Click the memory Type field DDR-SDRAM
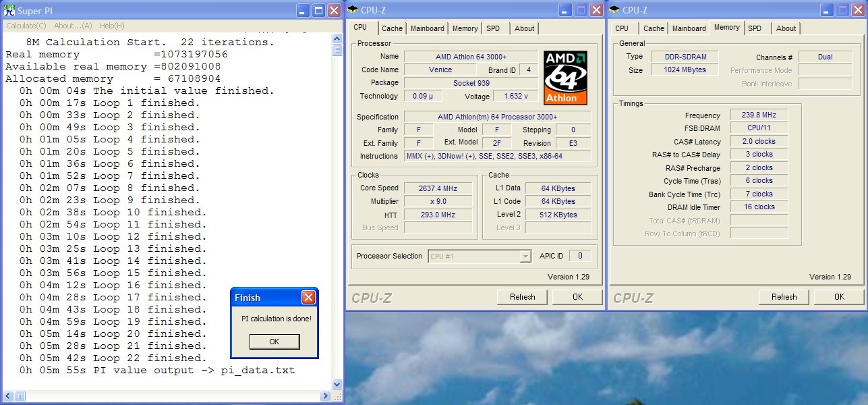Viewport: 868px width, 405px height. (x=685, y=57)
